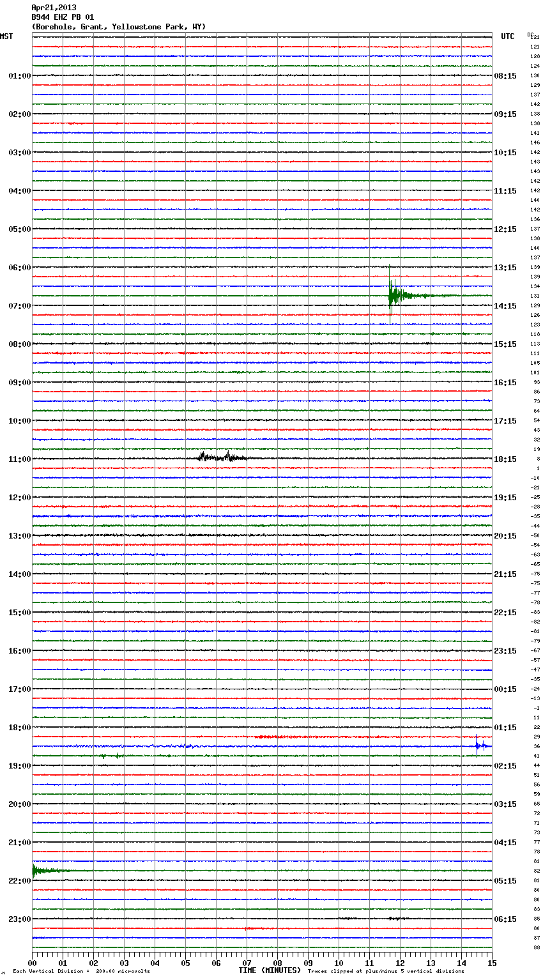Click the "MST" axis heading
Screen dimensions: 543x980
(6, 36)
